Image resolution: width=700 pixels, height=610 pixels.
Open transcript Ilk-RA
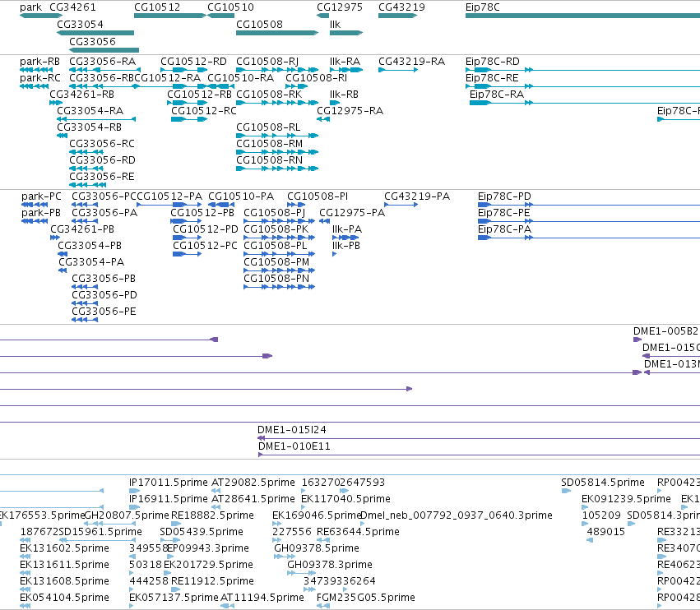[x=345, y=61]
